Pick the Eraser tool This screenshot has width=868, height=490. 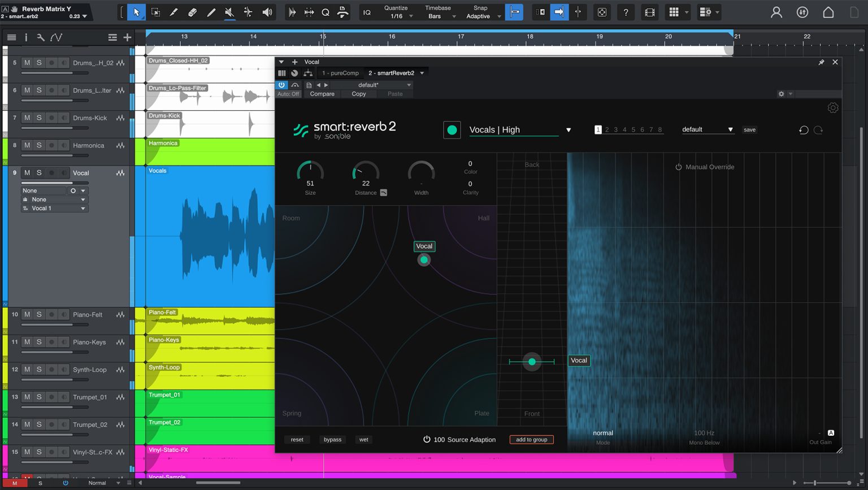[192, 12]
